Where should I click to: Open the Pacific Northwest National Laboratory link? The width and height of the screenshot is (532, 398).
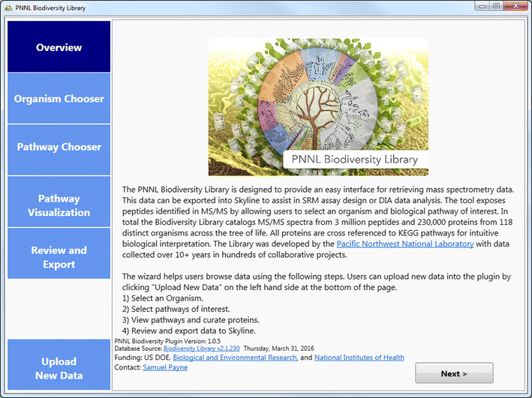tap(405, 244)
